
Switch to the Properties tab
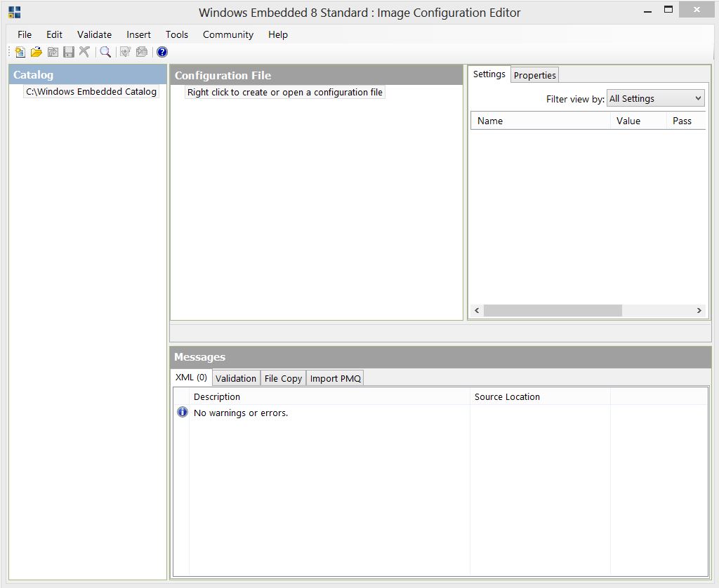534,75
